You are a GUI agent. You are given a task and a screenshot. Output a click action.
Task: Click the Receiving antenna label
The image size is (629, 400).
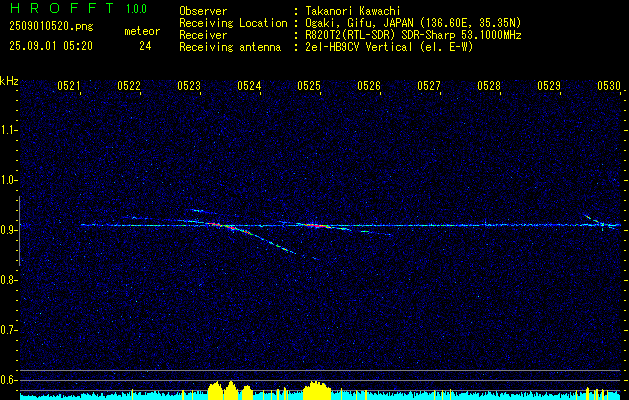[x=230, y=47]
